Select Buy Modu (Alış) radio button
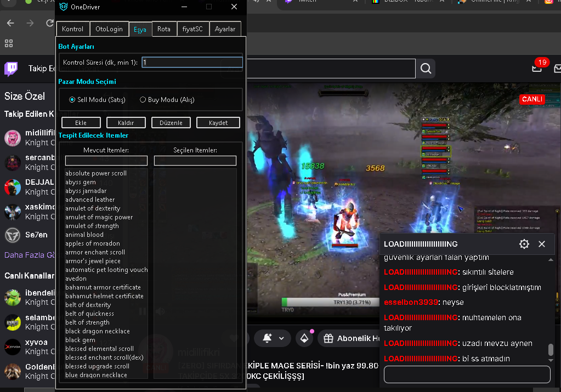This screenshot has width=561, height=392. 167,100
